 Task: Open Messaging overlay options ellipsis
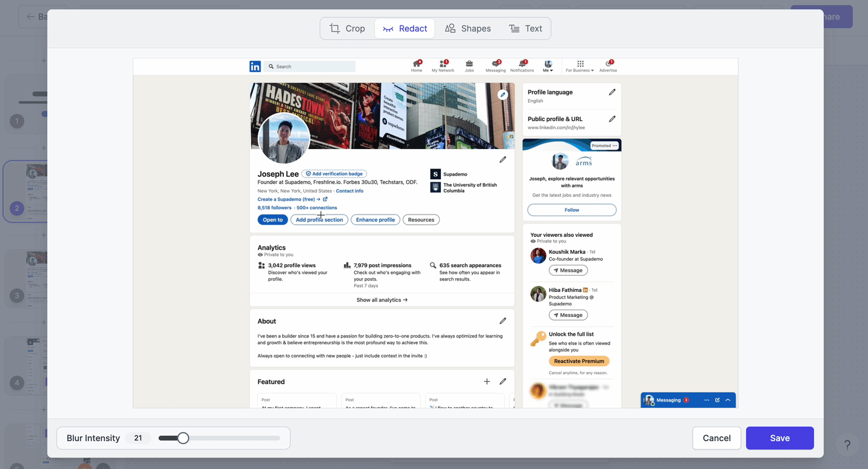[707, 400]
